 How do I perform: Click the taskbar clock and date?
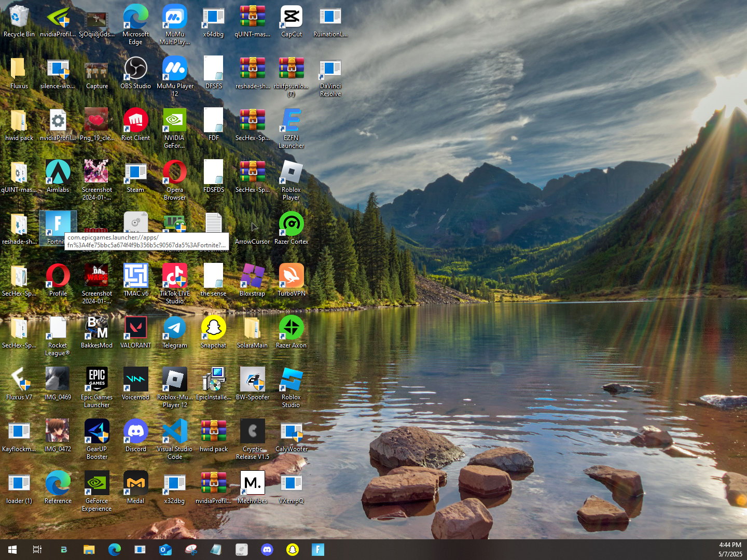pos(730,550)
